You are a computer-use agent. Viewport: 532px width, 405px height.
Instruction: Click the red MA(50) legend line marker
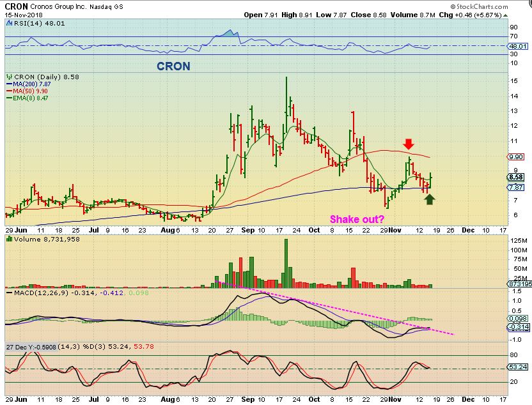(9, 91)
